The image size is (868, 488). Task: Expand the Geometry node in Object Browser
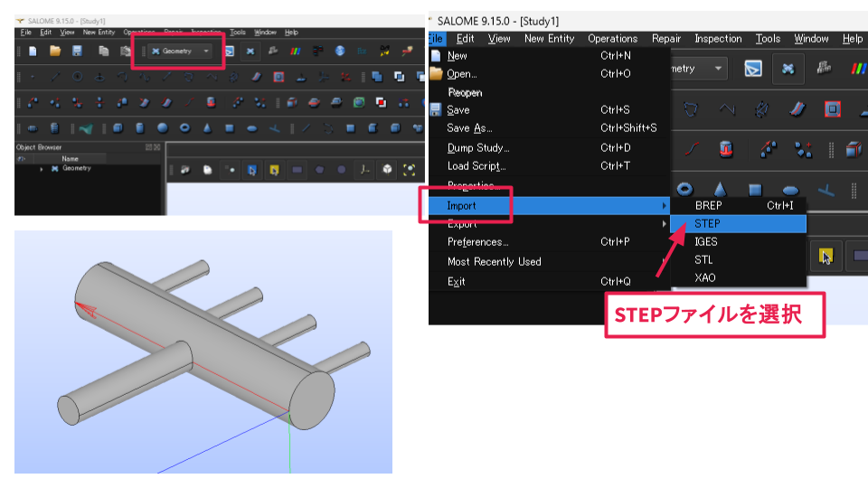[42, 169]
